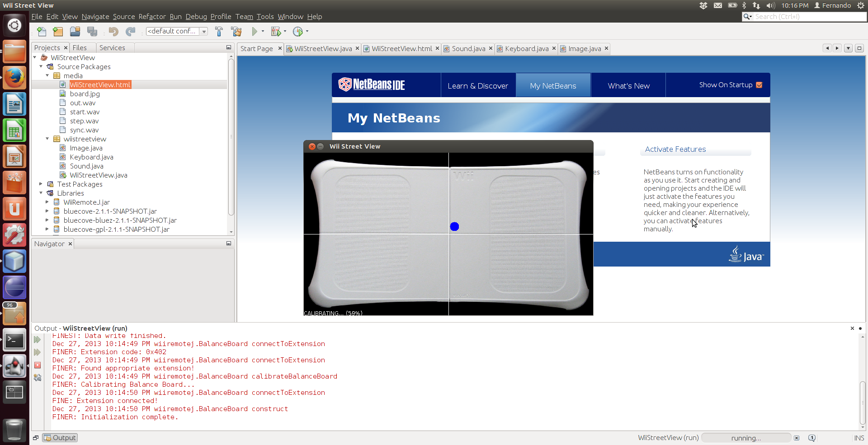Click the notifications icon in the status bar
The width and height of the screenshot is (868, 445).
812,438
